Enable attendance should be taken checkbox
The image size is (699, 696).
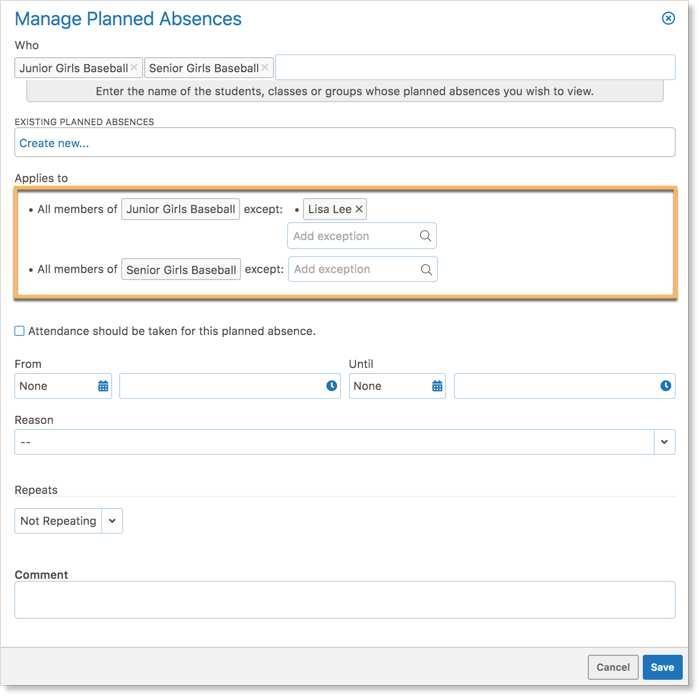pyautogui.click(x=20, y=331)
